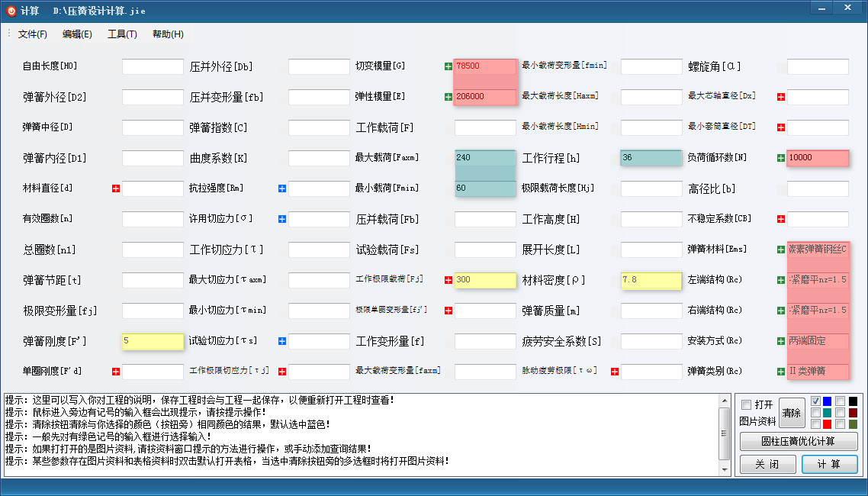
Task: Click the green plus icon beside 安装方式
Action: tap(781, 341)
